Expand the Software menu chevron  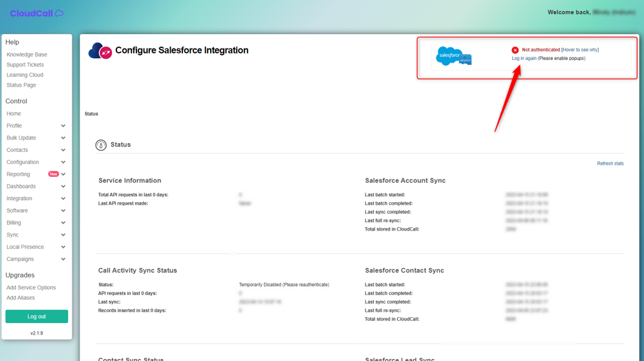click(x=63, y=211)
